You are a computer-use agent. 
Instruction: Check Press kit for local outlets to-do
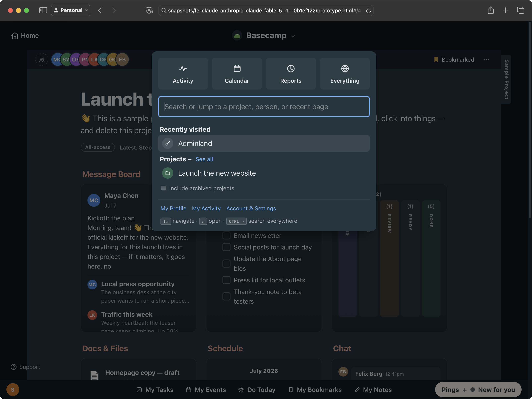[226, 280]
